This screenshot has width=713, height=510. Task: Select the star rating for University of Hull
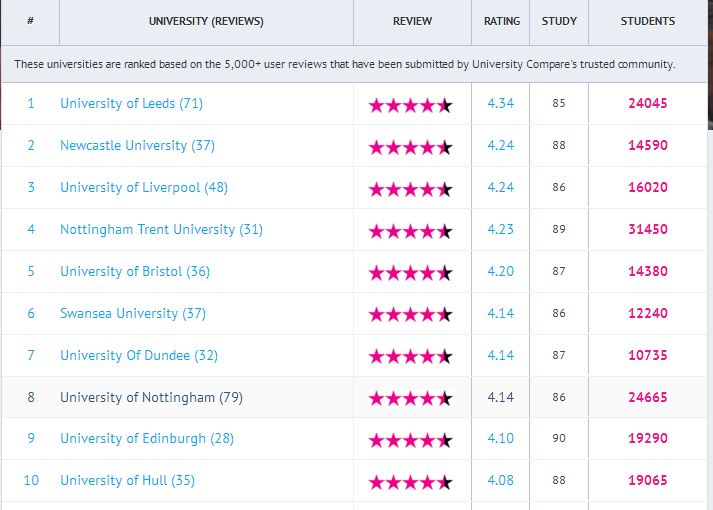coord(411,482)
